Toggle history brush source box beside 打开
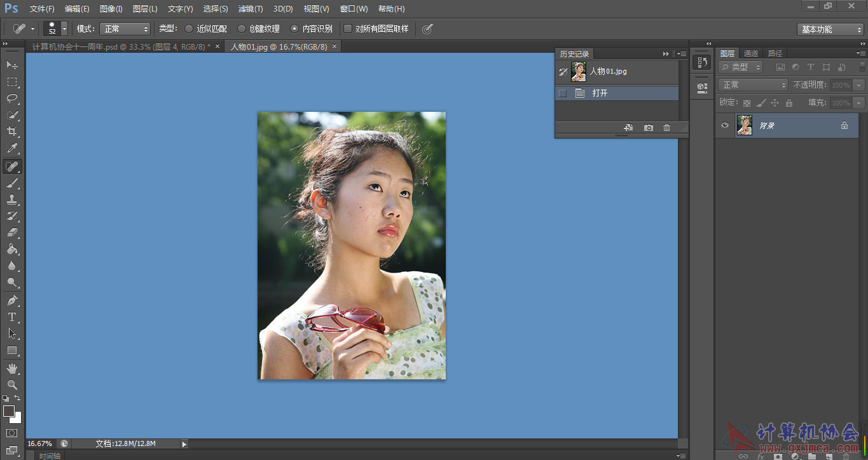Screen dimensions: 868x460 point(562,93)
